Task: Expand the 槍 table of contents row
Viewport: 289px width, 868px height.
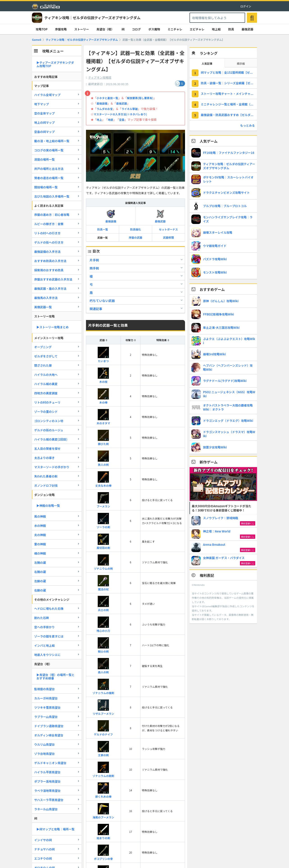Action: click(x=135, y=276)
